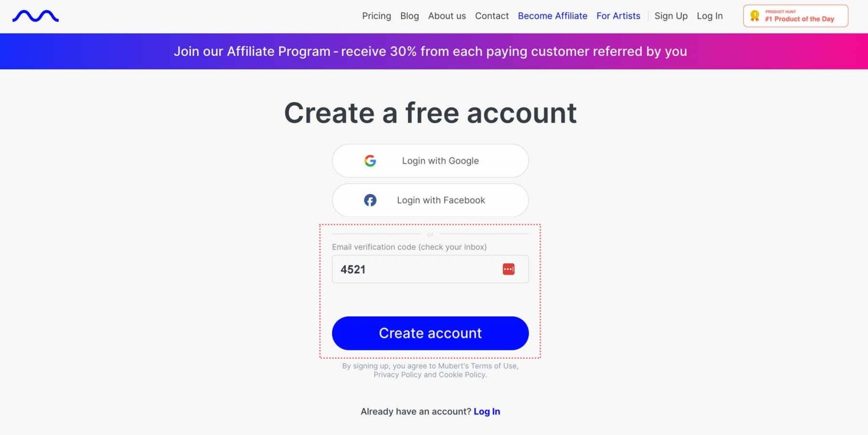Click Log In in the top navigation
Viewport: 868px width, 435px height.
[x=710, y=16]
